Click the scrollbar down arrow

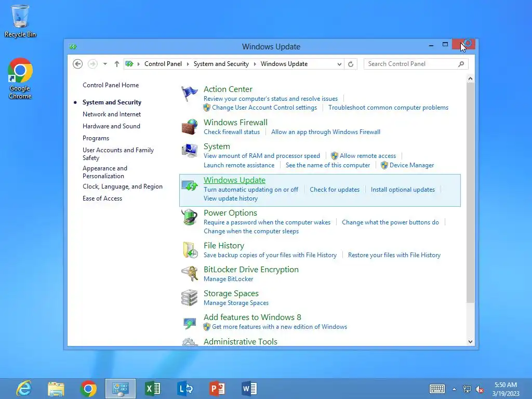(x=470, y=341)
